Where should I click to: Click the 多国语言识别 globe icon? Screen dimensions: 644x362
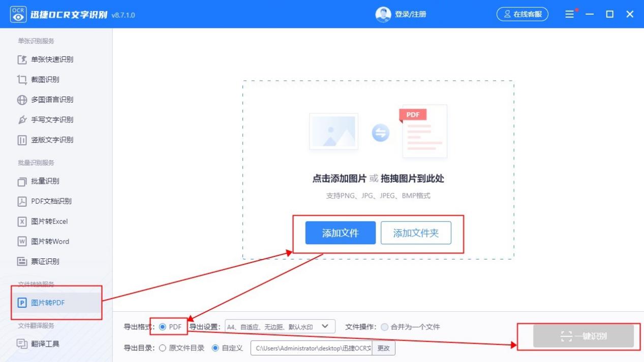[22, 100]
